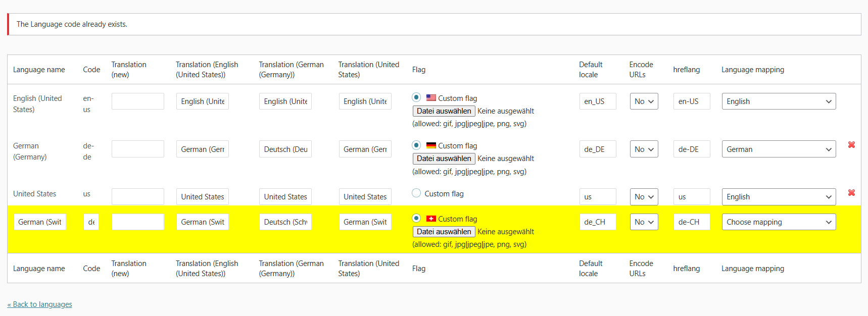This screenshot has width=868, height=316.
Task: Expand Language mapping dropdown showing German
Action: 778,149
